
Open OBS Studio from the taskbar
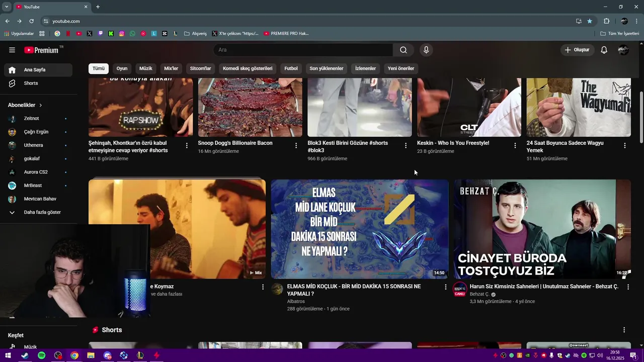click(58, 355)
